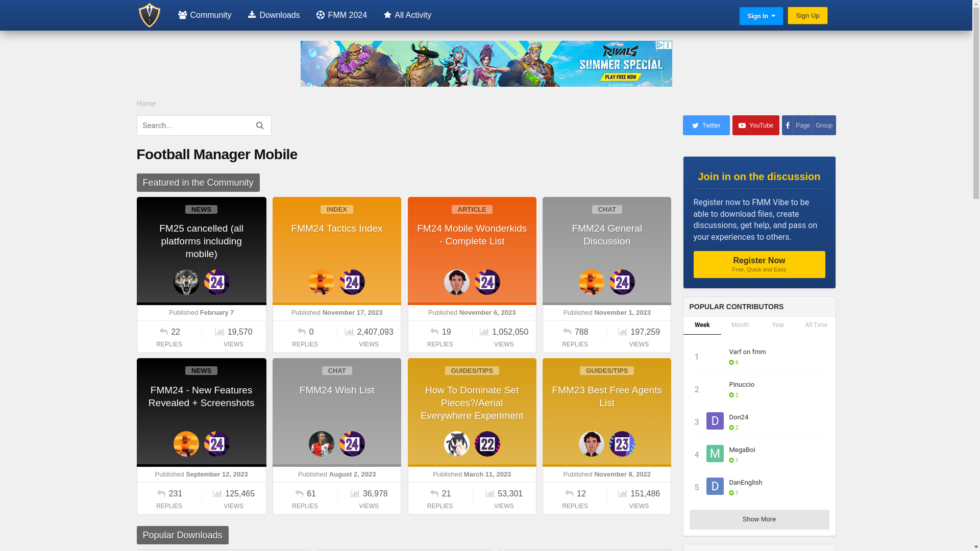
Task: Open the All Activity menu
Action: pos(407,15)
